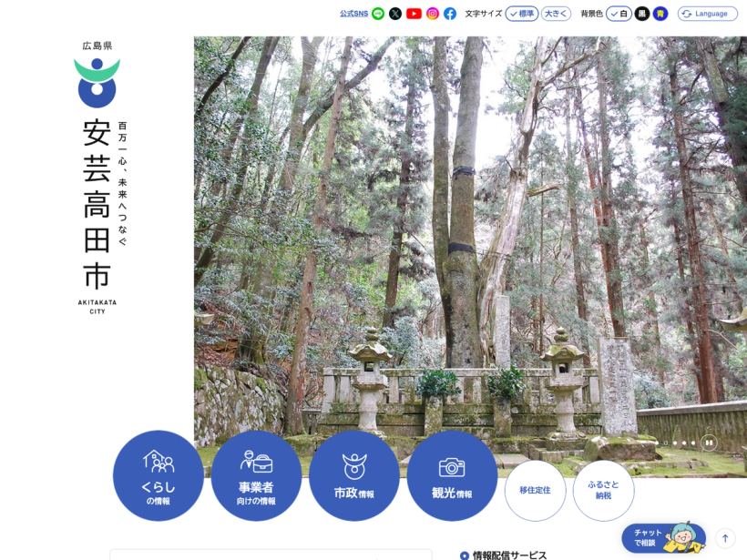Go to the third slideshow dot

(675, 443)
